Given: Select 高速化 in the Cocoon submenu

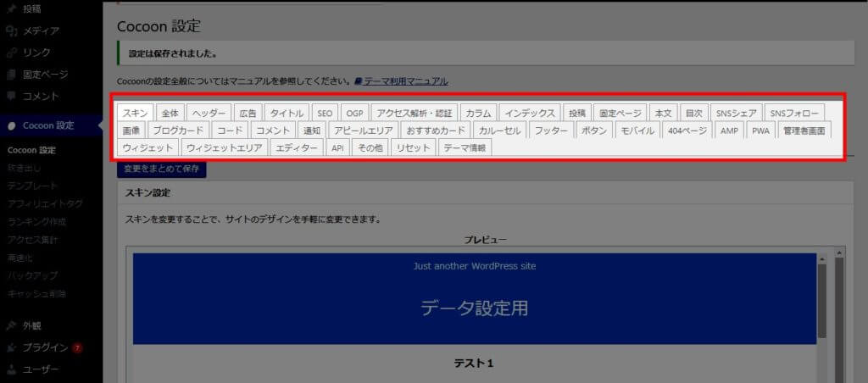Looking at the screenshot, I should pyautogui.click(x=20, y=258).
